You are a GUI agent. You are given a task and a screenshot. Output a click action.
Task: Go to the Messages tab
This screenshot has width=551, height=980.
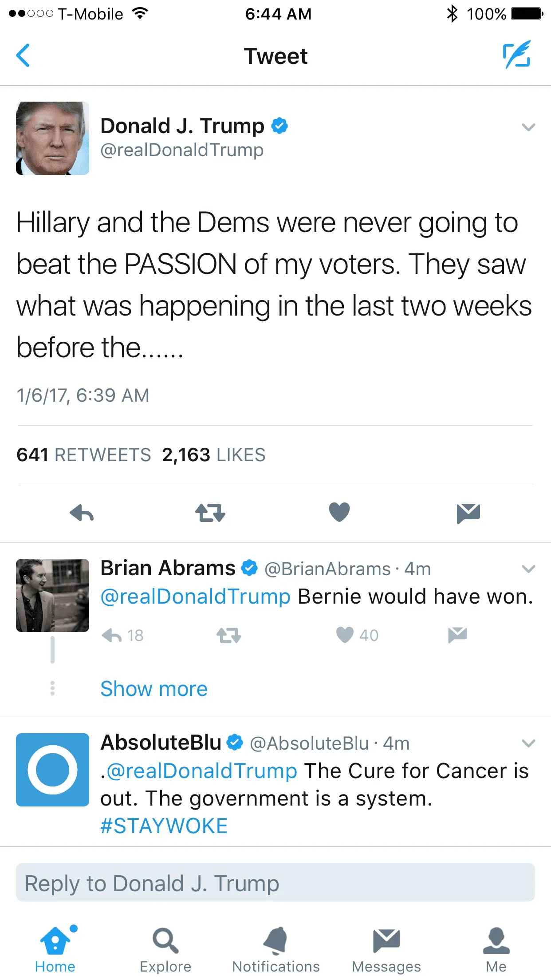(386, 950)
